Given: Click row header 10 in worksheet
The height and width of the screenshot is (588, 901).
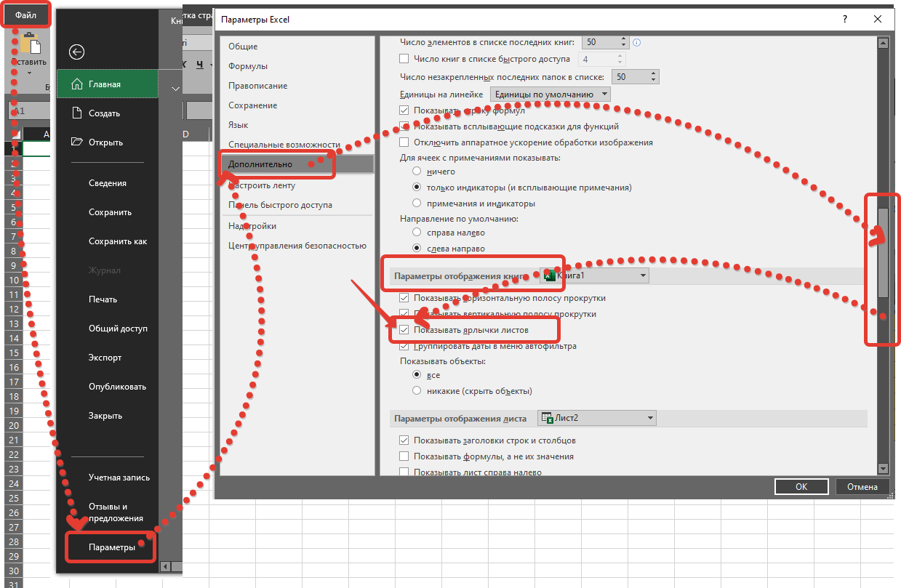Looking at the screenshot, I should [x=14, y=280].
